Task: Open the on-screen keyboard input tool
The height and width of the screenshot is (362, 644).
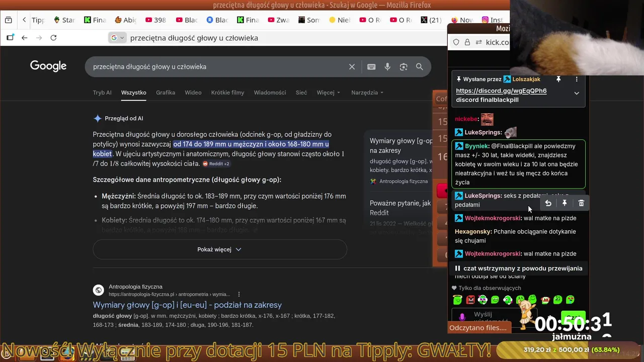Action: point(371,67)
